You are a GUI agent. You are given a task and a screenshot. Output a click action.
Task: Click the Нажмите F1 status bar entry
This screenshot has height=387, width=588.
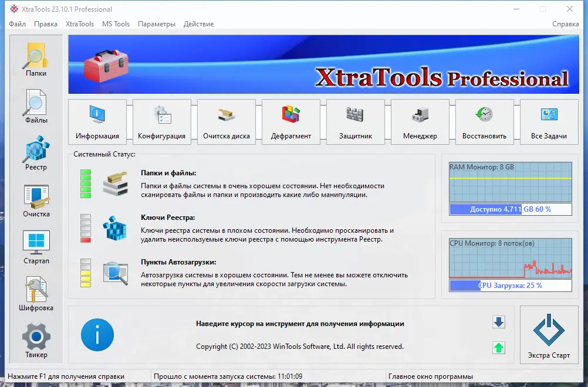pos(66,376)
